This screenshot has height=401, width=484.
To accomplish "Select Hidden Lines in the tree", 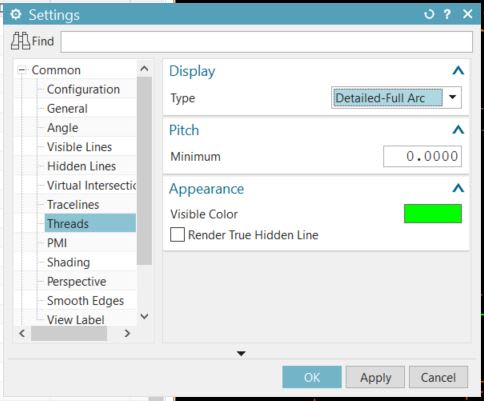I will click(x=81, y=166).
